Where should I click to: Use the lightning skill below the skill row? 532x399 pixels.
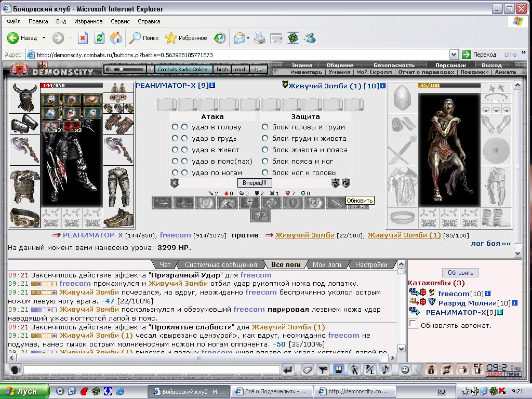[260, 216]
